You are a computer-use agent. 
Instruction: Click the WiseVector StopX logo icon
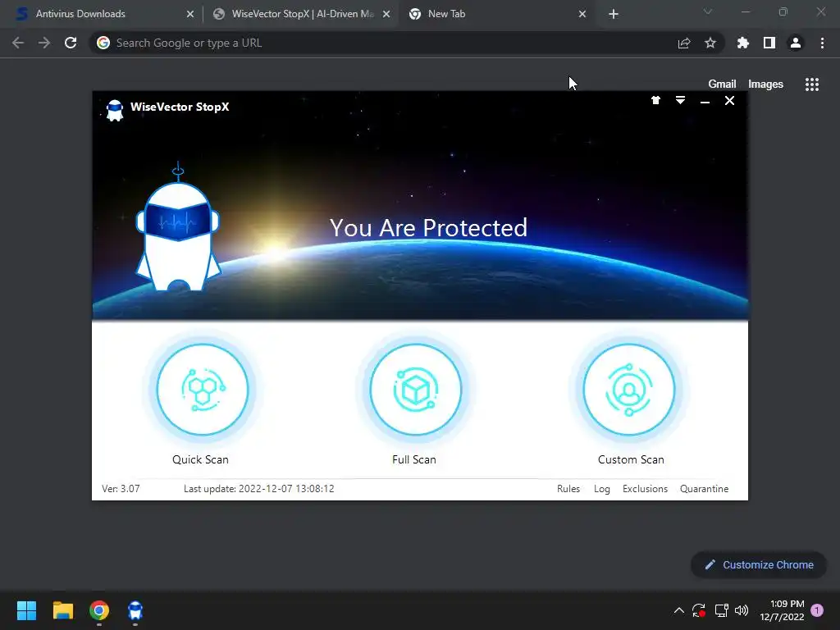pos(115,111)
